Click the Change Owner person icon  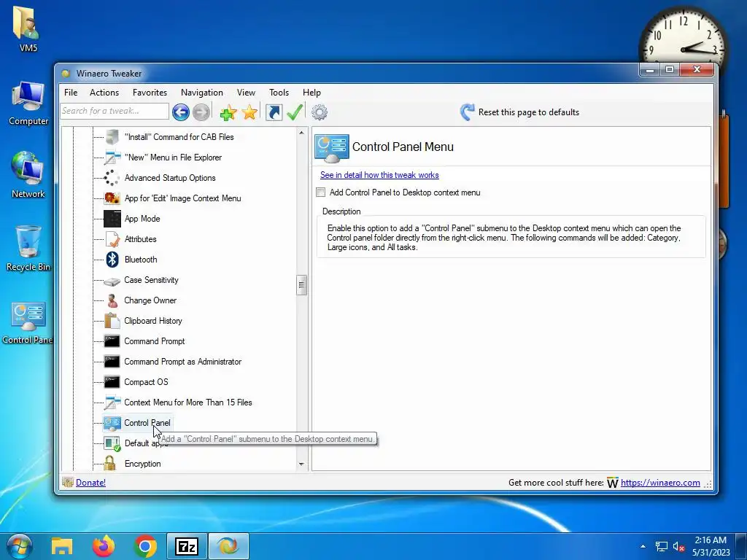(112, 300)
